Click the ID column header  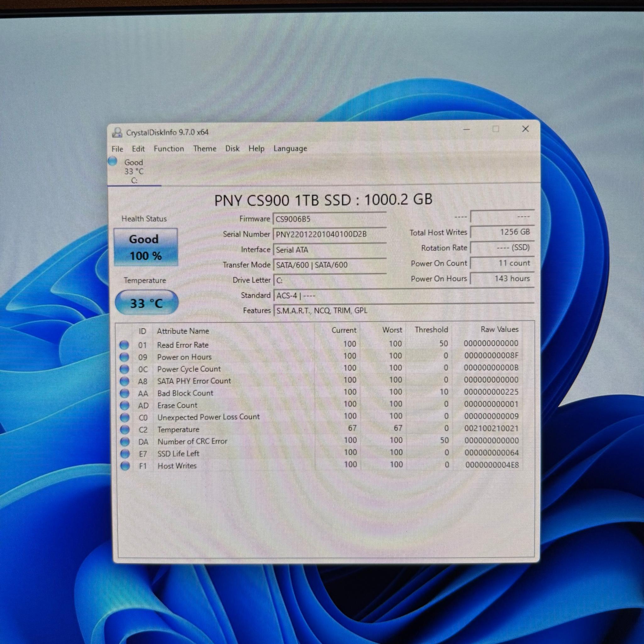tap(142, 331)
